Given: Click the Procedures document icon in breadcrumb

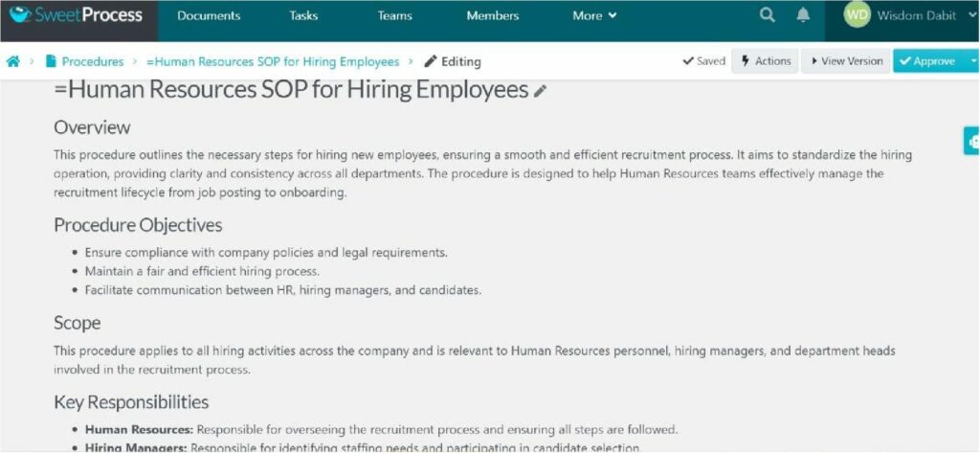Looking at the screenshot, I should [x=51, y=62].
